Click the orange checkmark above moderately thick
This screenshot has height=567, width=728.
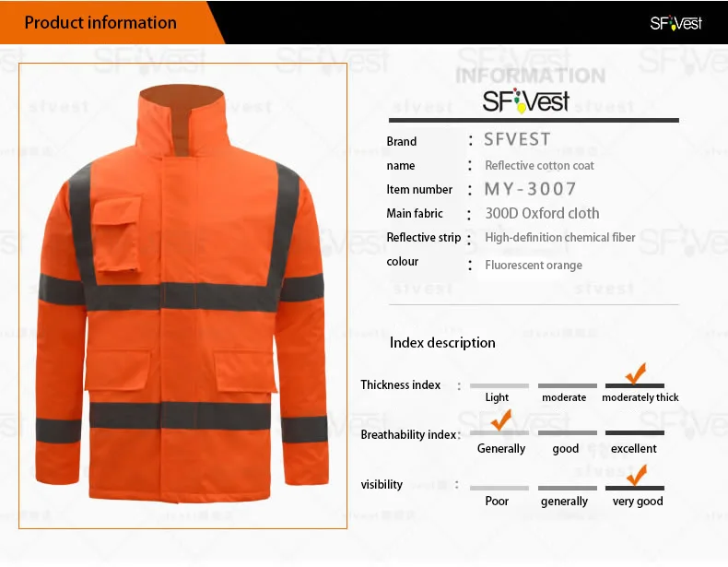636,373
